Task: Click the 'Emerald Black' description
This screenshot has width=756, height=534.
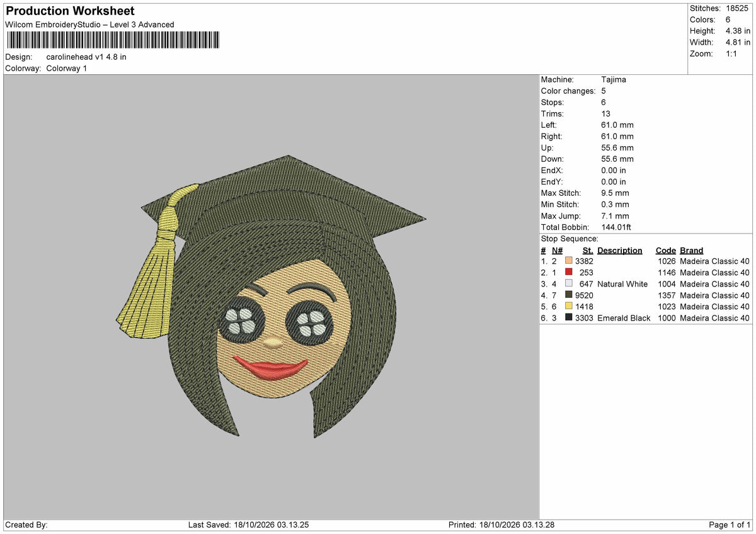Action: [x=624, y=318]
